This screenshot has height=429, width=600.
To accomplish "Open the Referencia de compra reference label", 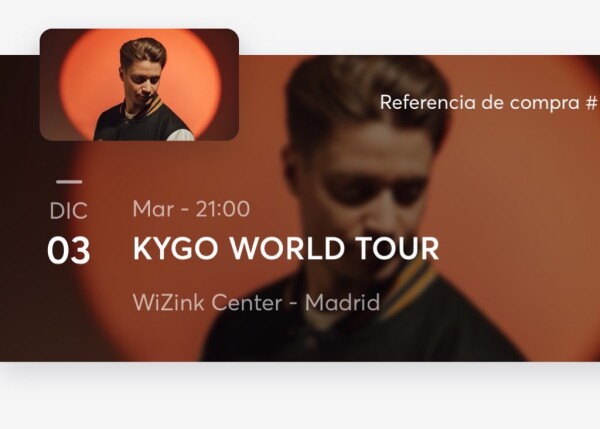I will point(488,103).
